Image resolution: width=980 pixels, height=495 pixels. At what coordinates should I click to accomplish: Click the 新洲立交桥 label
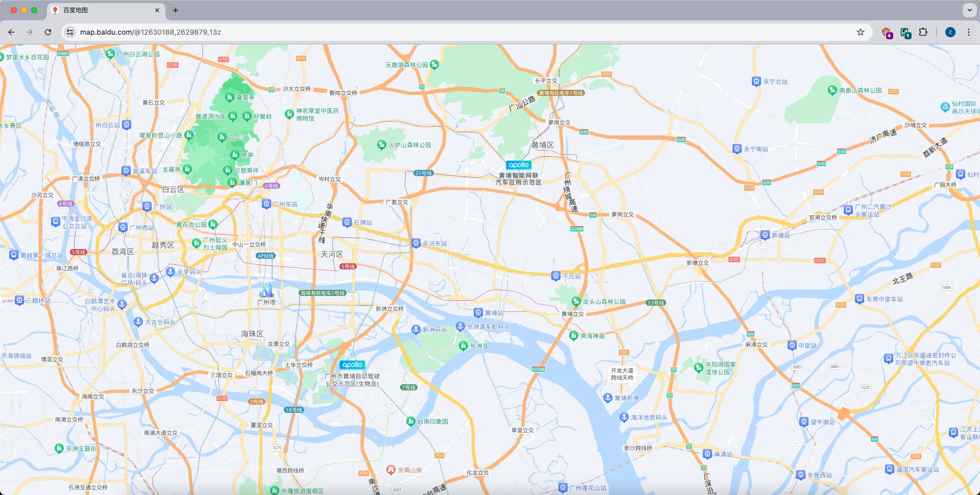point(390,309)
